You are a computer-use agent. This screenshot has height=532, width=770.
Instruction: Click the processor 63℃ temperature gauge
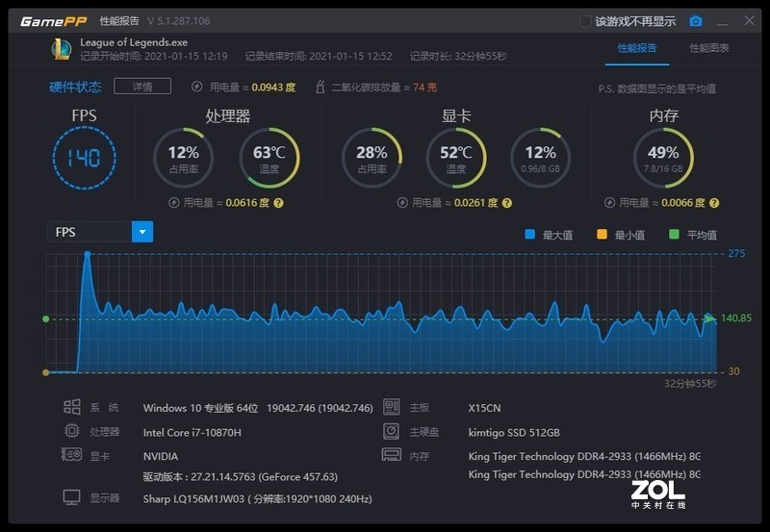(269, 158)
